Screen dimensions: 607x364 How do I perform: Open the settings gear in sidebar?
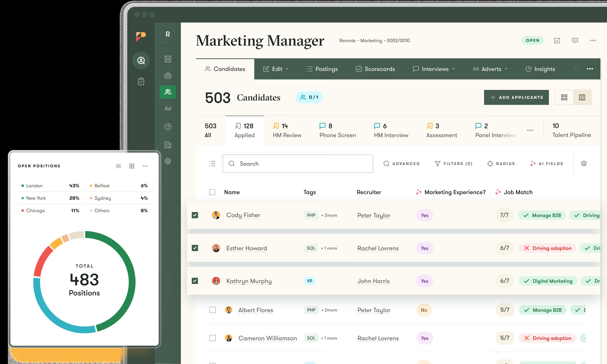click(x=168, y=161)
